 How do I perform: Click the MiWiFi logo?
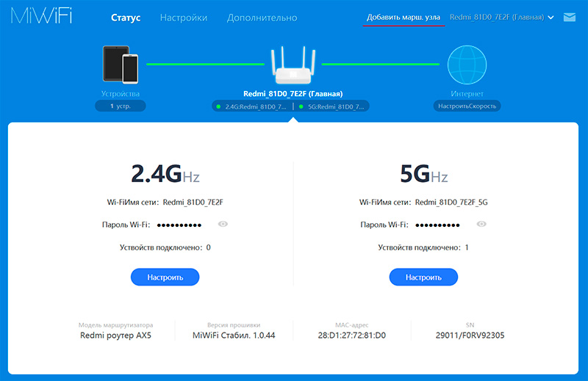(x=41, y=17)
